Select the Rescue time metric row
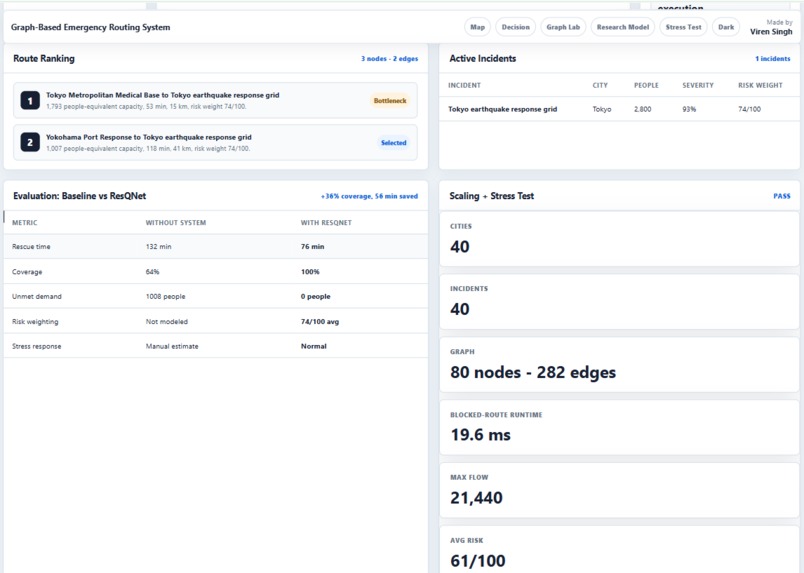The height and width of the screenshot is (573, 804). click(x=215, y=247)
